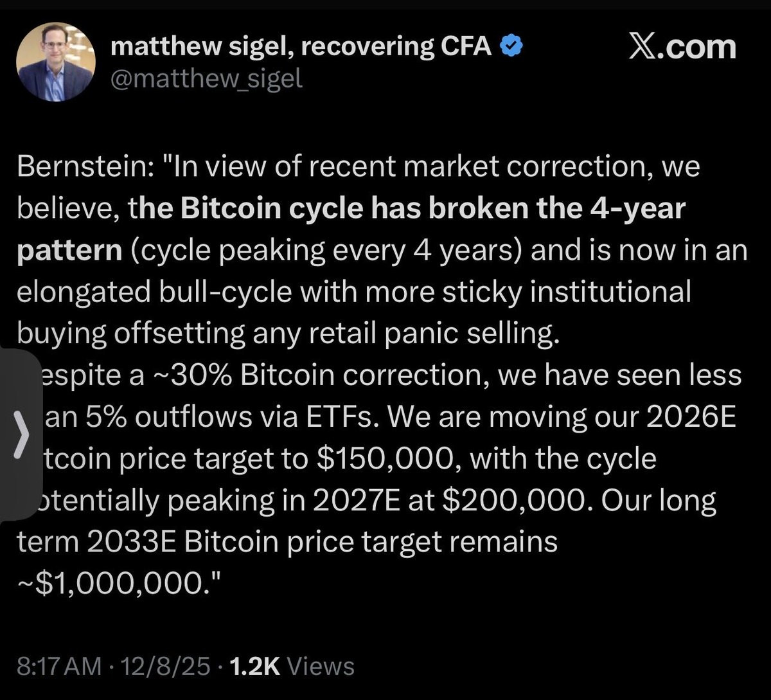Click display name 'matthew sigel, recovering CFA'
Screen dimensions: 771x700
[301, 46]
